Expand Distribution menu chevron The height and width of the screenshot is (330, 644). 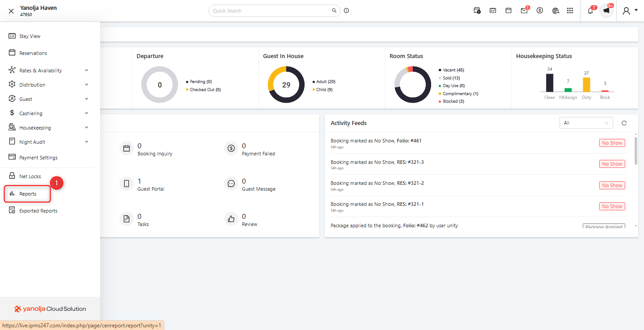tap(86, 84)
